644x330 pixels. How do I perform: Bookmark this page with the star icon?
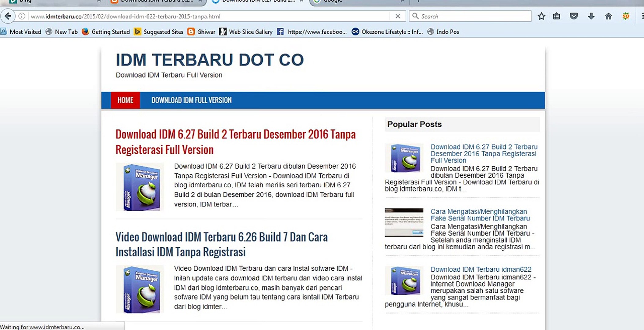pos(541,16)
